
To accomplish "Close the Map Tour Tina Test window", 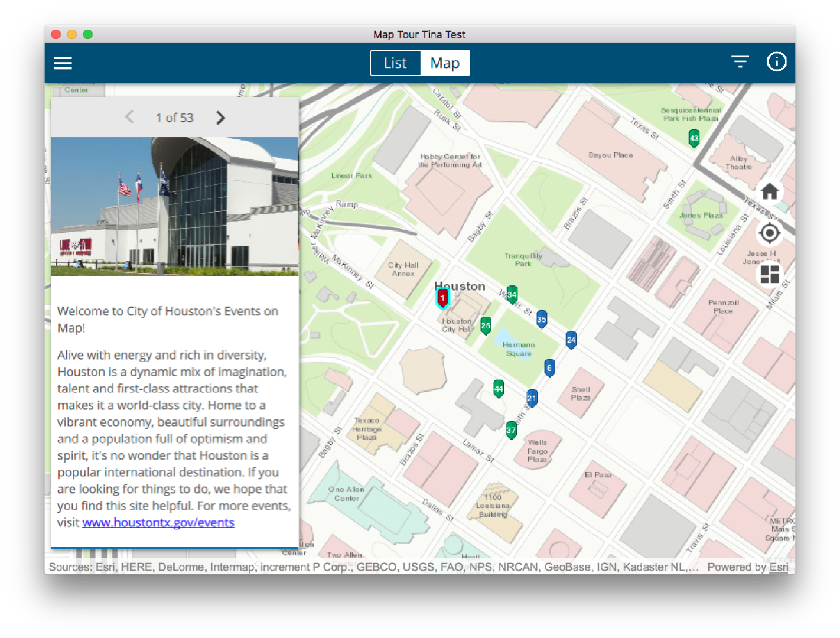I will tap(56, 34).
